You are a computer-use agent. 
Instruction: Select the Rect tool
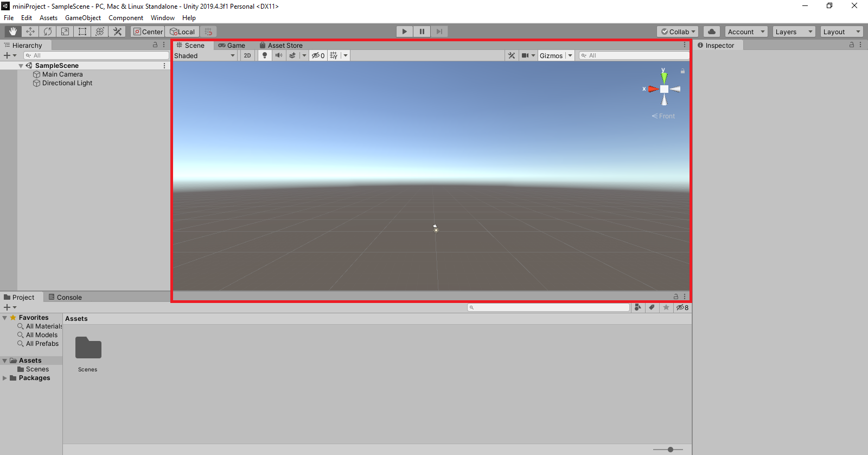tap(82, 31)
